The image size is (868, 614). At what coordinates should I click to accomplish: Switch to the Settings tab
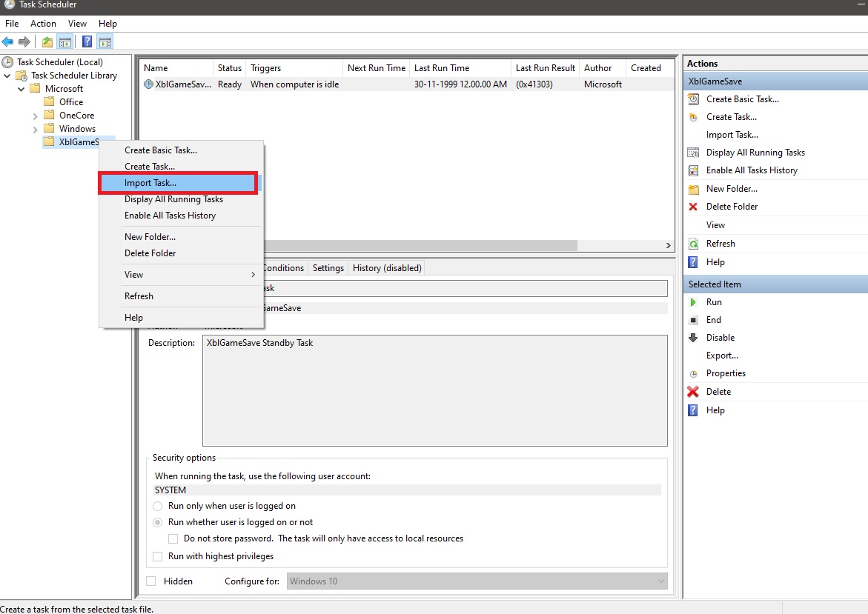point(328,268)
